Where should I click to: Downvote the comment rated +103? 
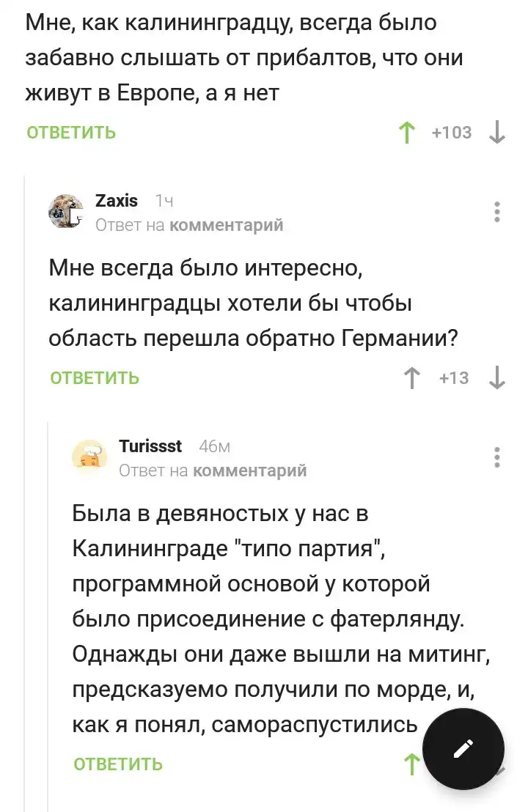point(497,133)
